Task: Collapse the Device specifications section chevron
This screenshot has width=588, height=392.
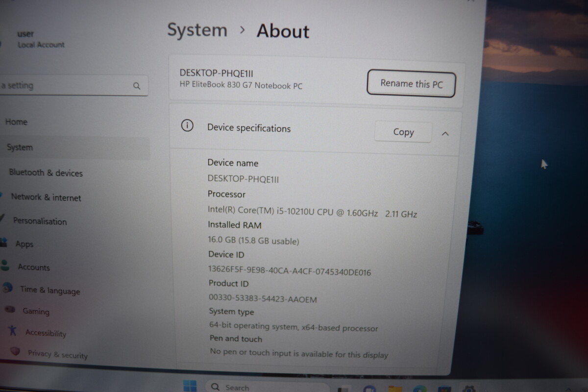Action: pos(445,133)
